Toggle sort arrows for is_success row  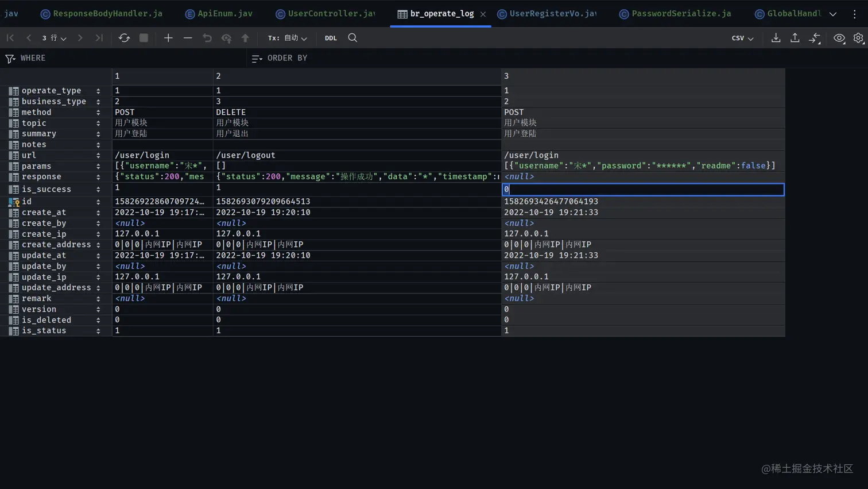tap(98, 190)
